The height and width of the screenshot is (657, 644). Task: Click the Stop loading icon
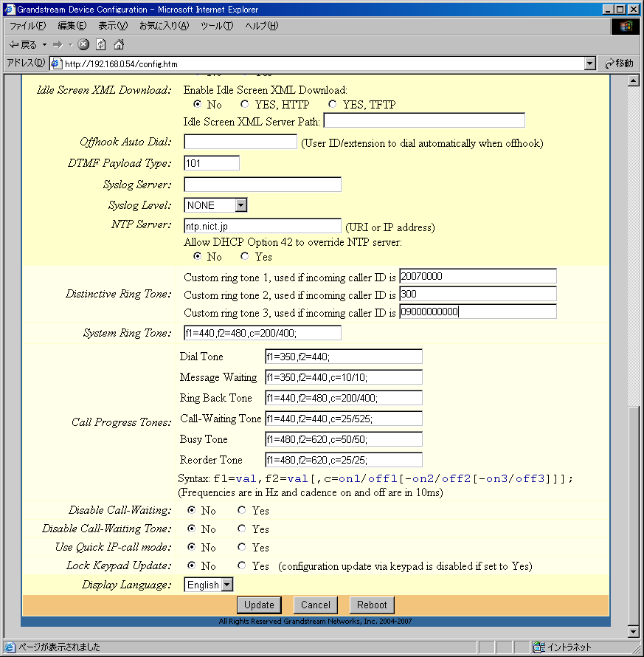[x=83, y=45]
